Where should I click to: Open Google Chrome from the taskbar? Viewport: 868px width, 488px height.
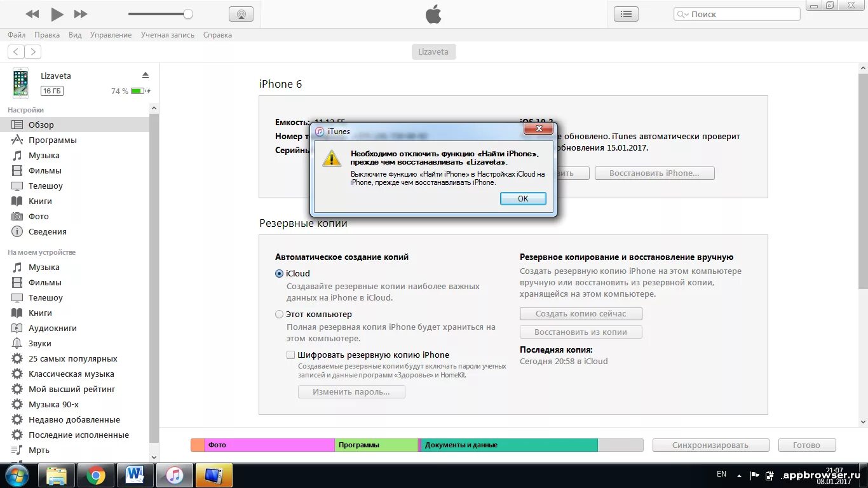coord(96,475)
